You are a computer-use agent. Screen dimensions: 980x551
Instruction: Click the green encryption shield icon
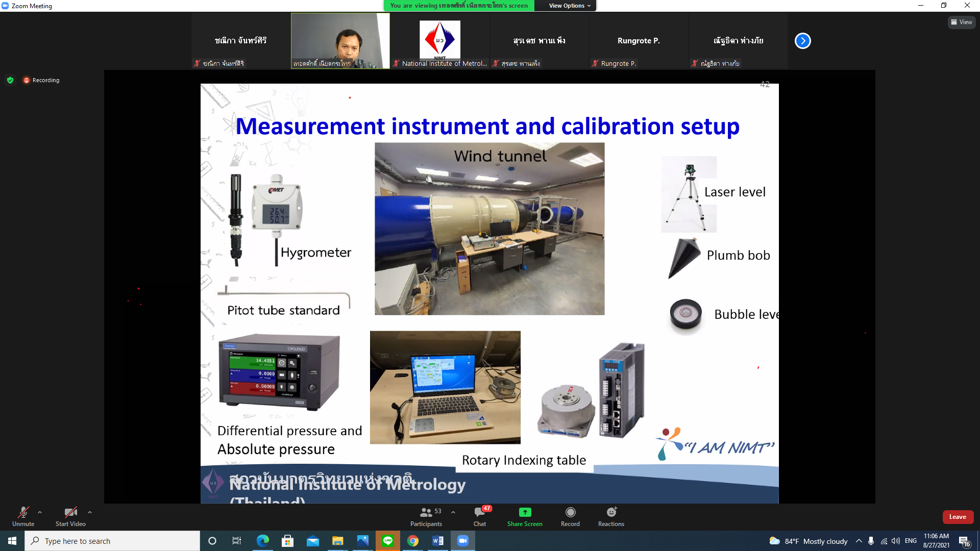pyautogui.click(x=10, y=80)
